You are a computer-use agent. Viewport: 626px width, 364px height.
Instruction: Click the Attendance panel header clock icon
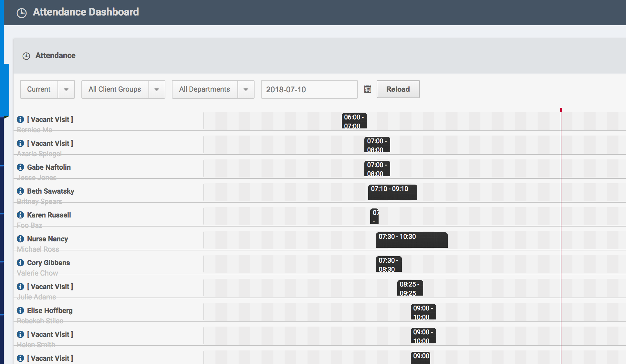pyautogui.click(x=26, y=56)
